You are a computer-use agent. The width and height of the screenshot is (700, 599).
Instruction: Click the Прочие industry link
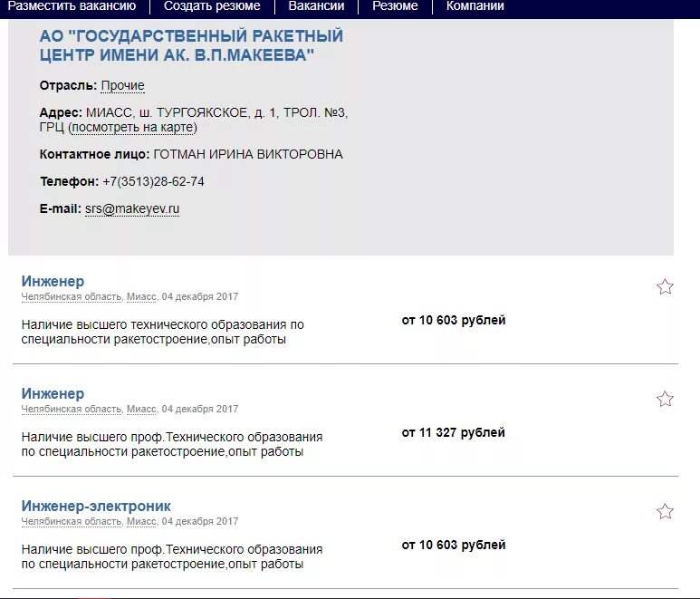coord(123,85)
